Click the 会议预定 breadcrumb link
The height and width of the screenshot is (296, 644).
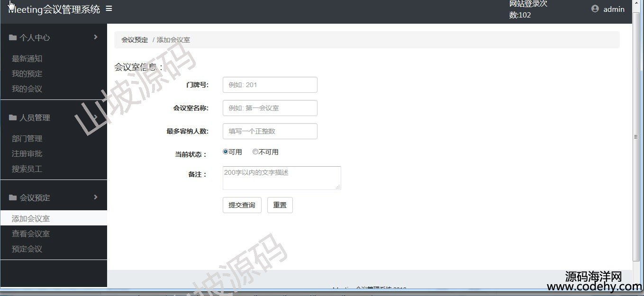pyautogui.click(x=135, y=40)
